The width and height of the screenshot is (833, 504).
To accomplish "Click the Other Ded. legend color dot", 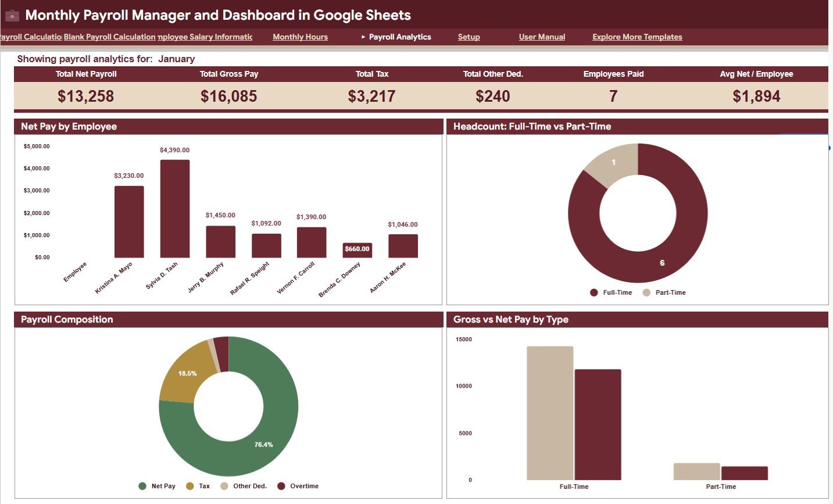I will [224, 486].
